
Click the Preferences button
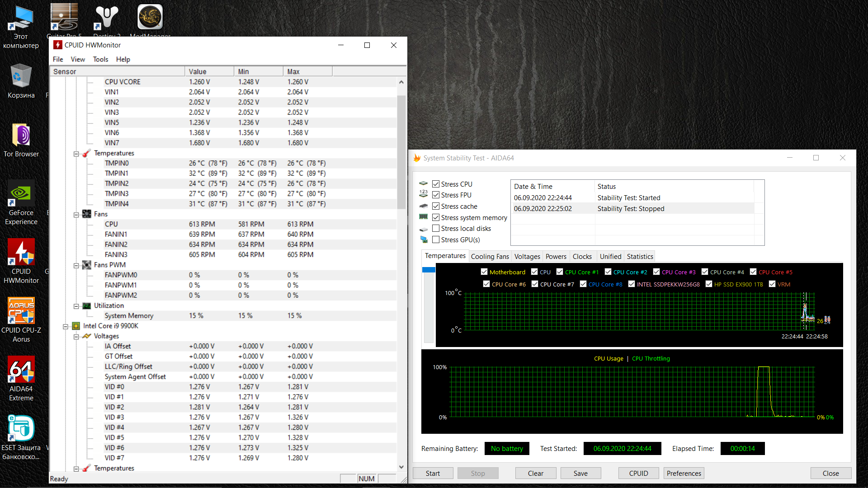(x=684, y=473)
